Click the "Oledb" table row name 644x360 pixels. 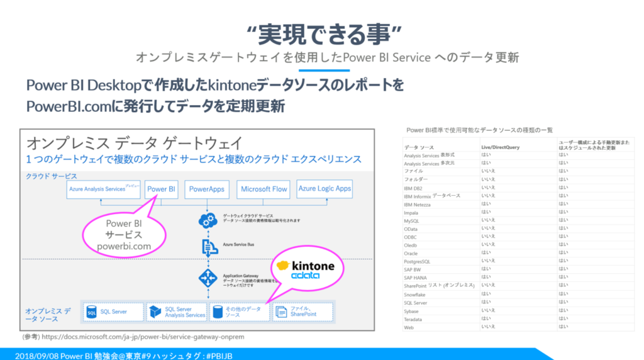point(410,245)
